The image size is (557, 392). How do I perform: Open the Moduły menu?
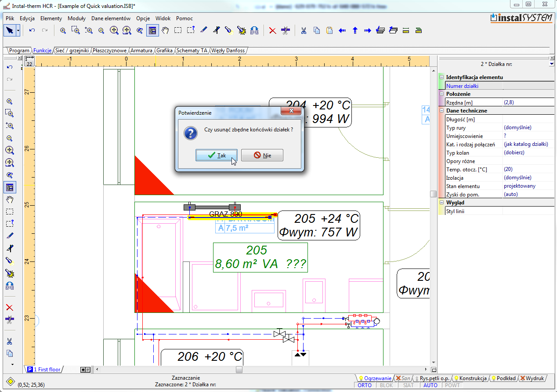click(x=76, y=18)
